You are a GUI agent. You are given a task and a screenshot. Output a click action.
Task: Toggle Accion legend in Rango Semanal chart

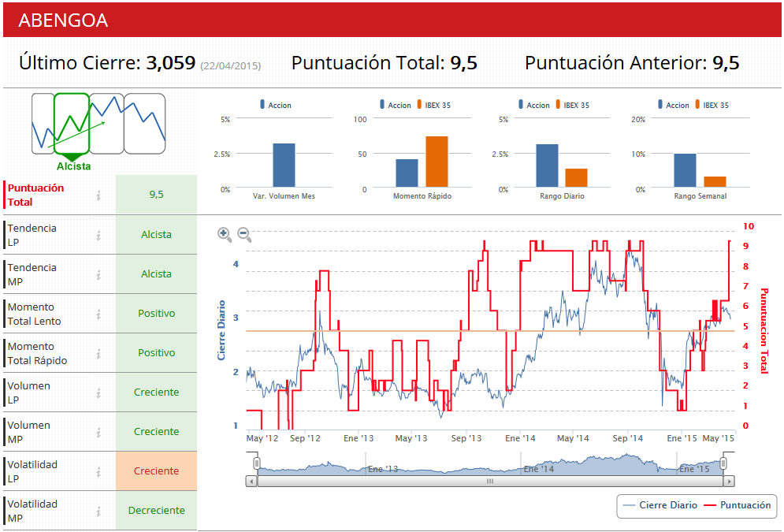click(x=674, y=105)
